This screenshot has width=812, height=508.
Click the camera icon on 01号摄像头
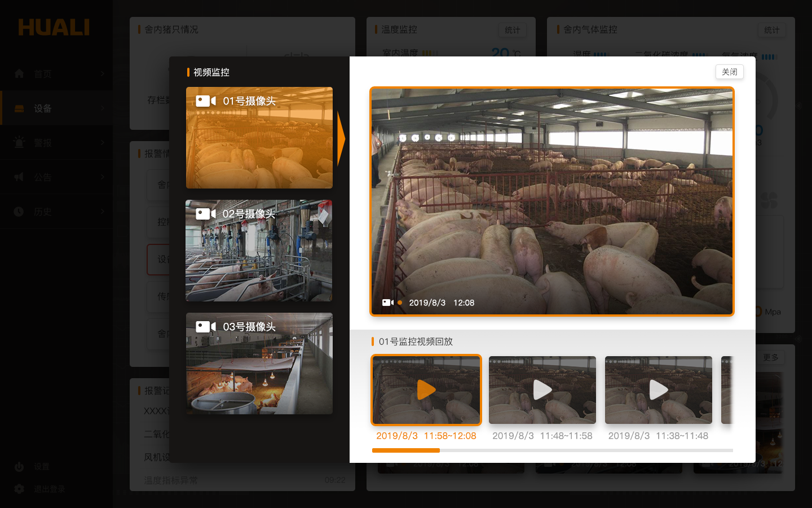(206, 101)
